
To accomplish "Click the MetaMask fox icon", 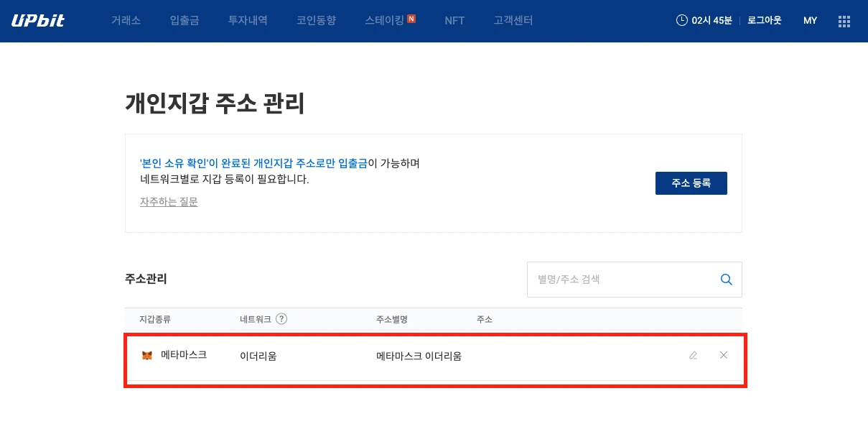I will 147,355.
